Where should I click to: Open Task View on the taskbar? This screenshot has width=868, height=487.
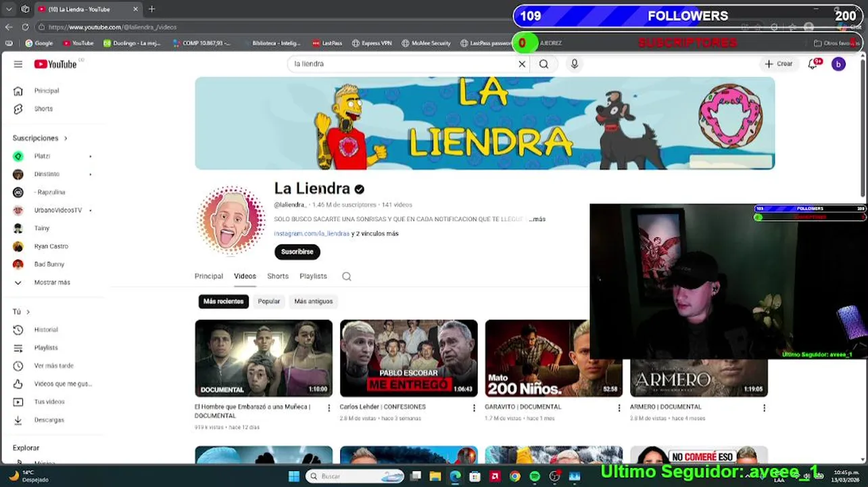(416, 476)
